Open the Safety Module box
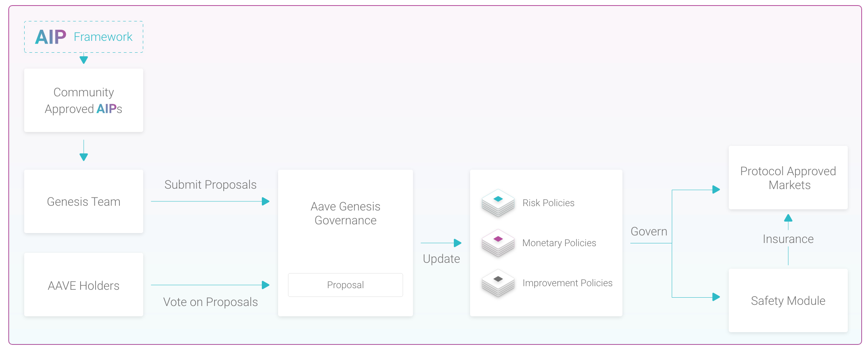 (788, 300)
